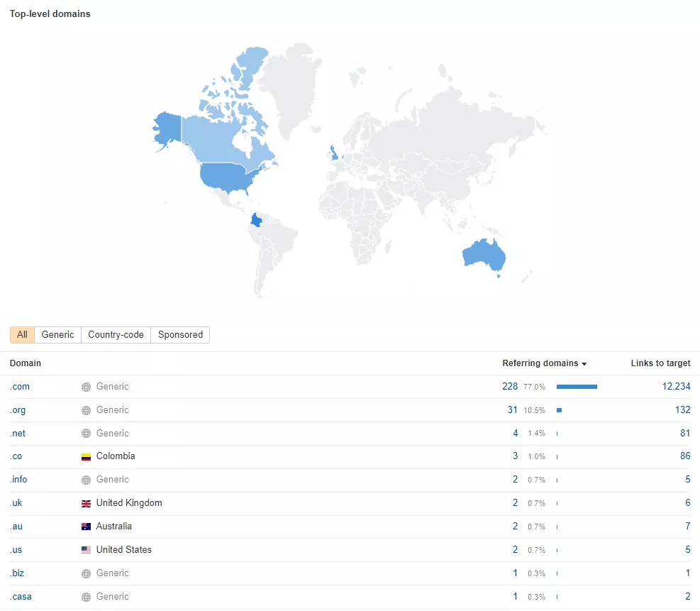Image resolution: width=700 pixels, height=611 pixels.
Task: Sort by Referring domains column header
Action: (544, 363)
